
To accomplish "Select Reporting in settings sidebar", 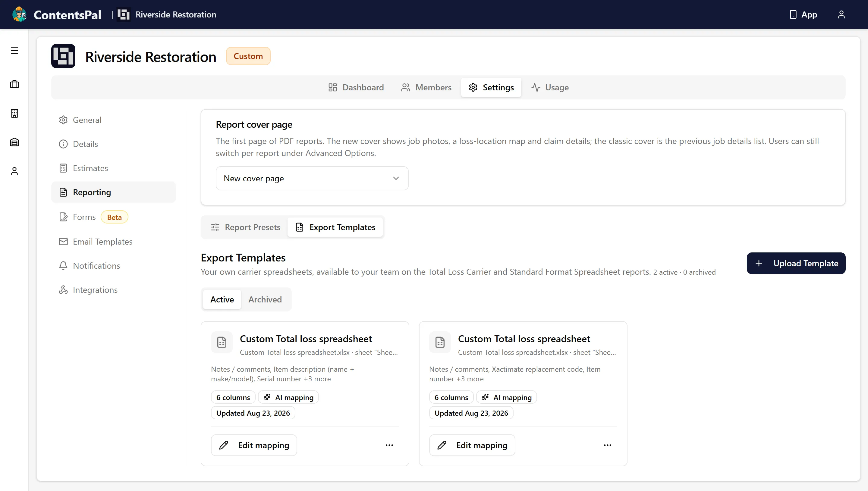I will coord(114,192).
